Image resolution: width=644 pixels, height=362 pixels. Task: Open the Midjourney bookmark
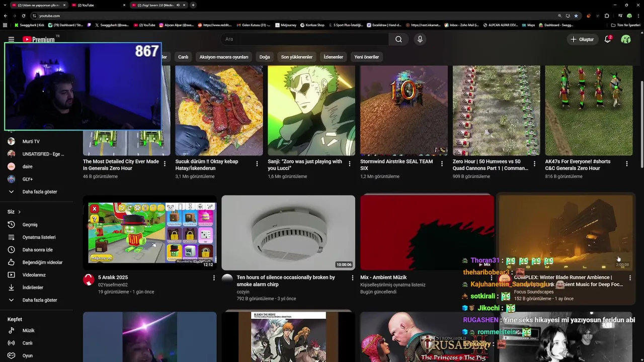pos(286,25)
